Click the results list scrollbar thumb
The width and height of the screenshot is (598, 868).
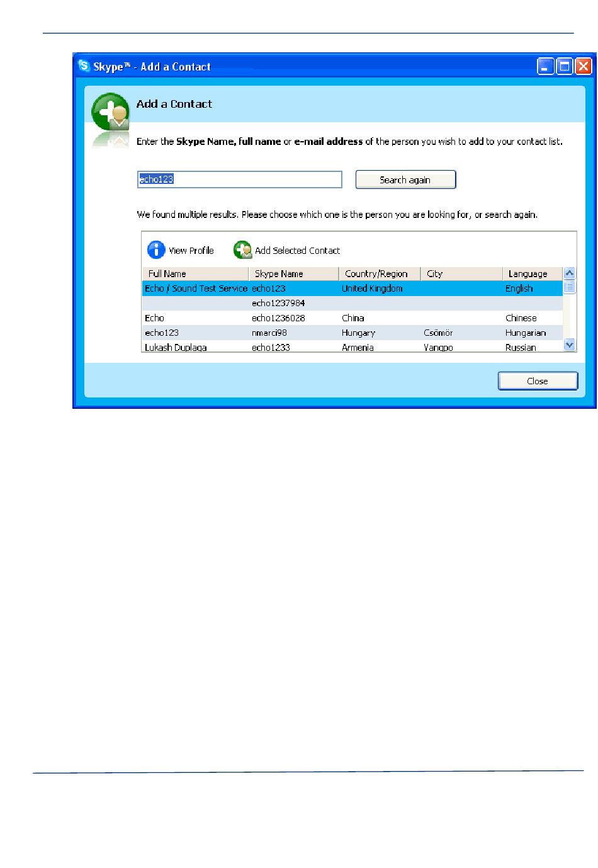[x=570, y=287]
